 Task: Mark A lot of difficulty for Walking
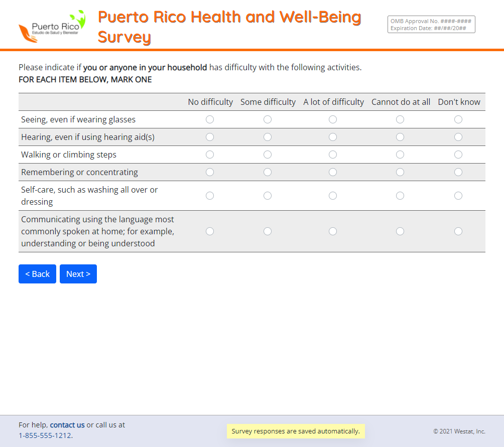[x=333, y=155]
